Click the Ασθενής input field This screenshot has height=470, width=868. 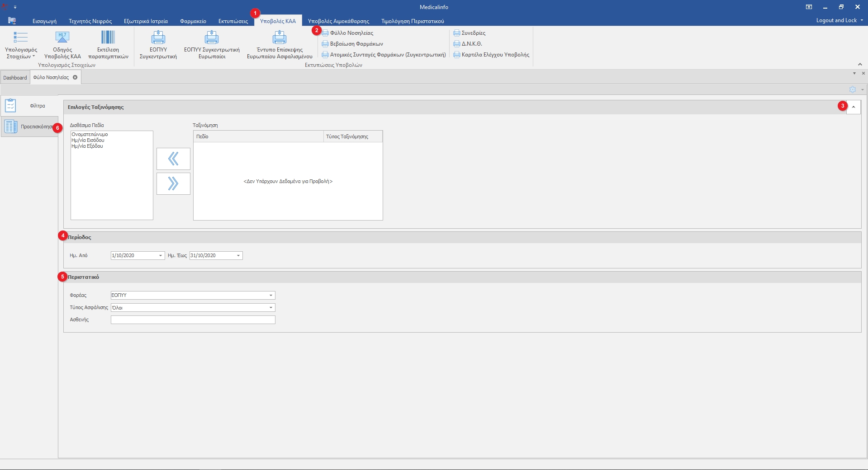point(193,320)
